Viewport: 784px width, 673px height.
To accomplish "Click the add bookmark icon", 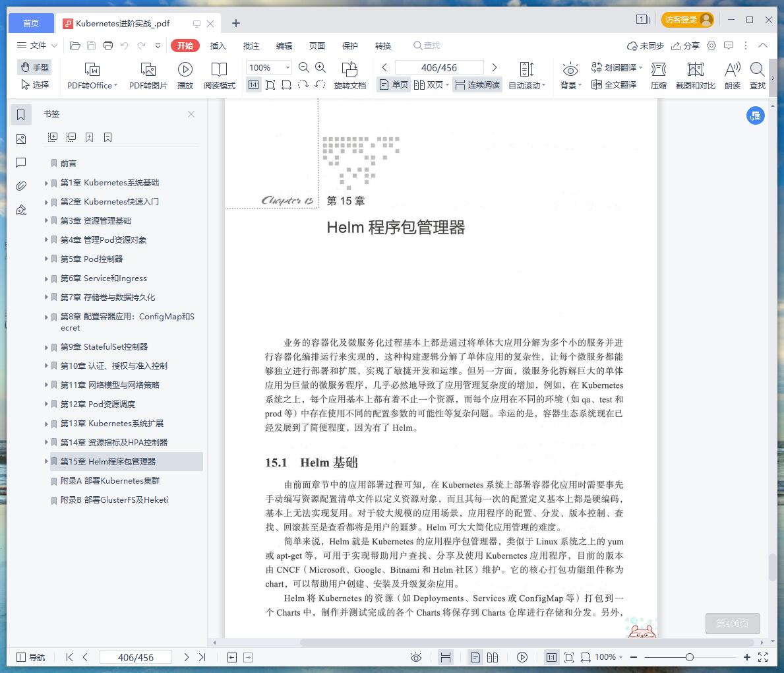I will 90,137.
